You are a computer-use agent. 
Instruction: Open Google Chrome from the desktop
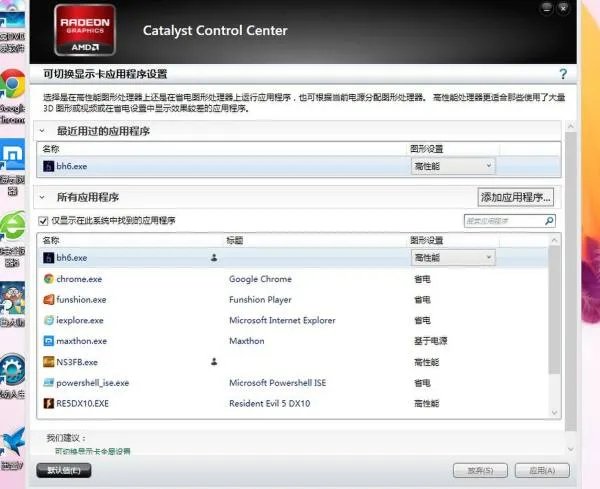pyautogui.click(x=12, y=86)
